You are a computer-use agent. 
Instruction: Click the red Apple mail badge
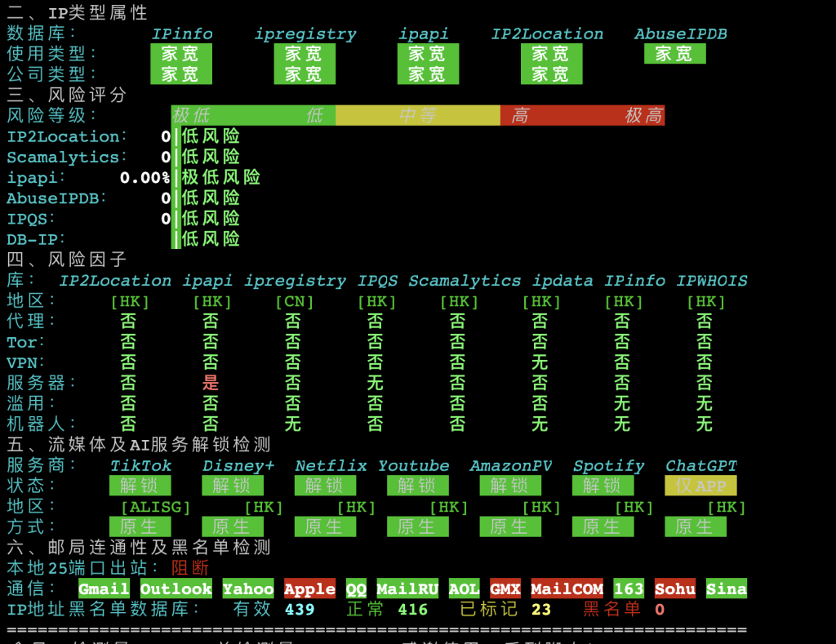(x=309, y=588)
